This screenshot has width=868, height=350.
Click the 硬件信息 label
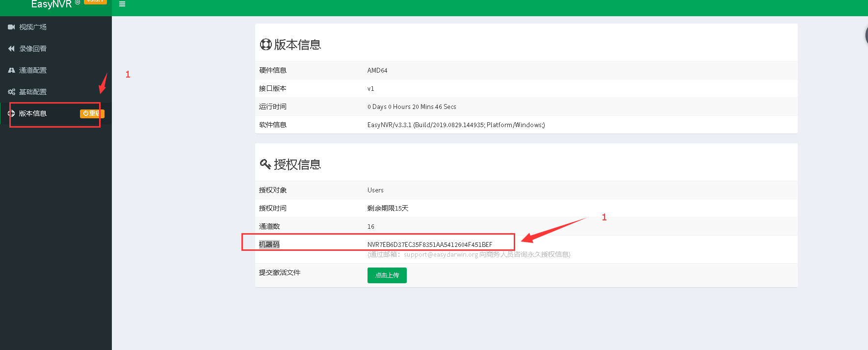(273, 70)
